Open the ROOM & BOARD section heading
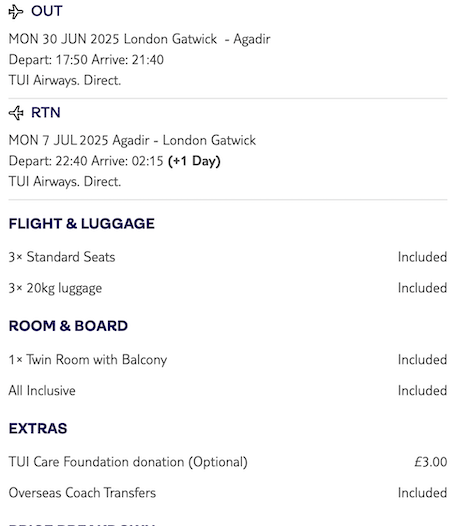Screen dimensions: 454x526 click(x=68, y=326)
